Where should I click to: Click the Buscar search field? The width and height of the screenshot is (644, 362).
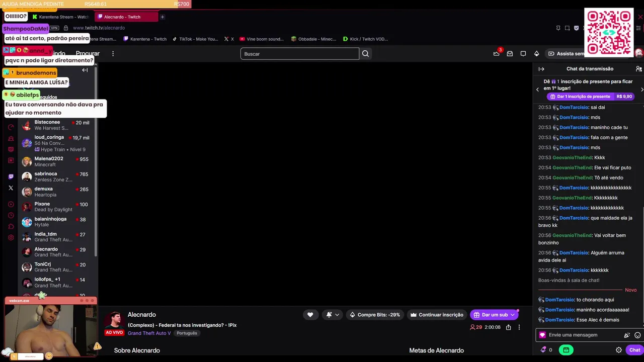pos(300,54)
